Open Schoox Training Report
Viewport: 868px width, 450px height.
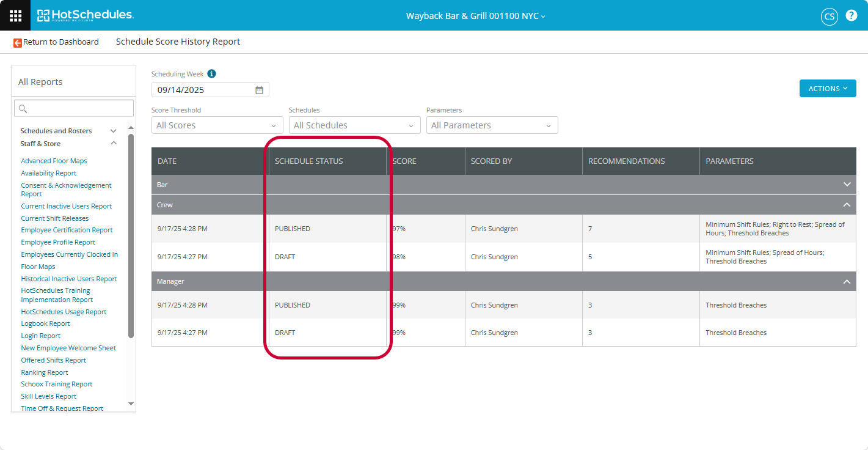(x=57, y=384)
